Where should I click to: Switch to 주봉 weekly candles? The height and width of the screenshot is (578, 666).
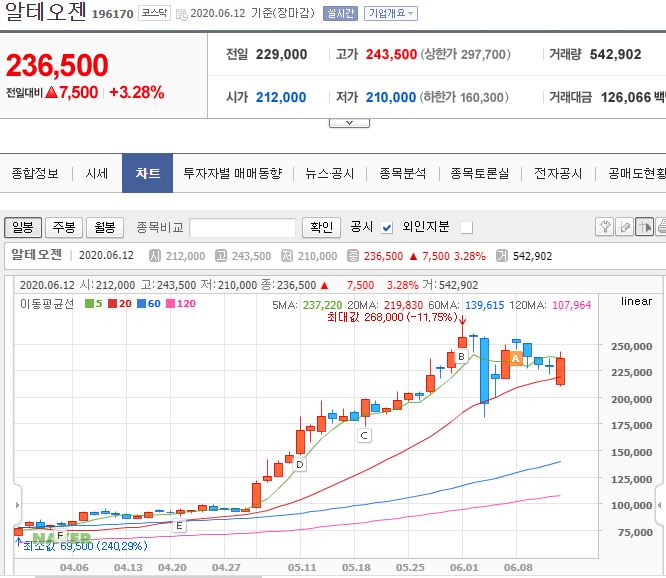(x=64, y=228)
